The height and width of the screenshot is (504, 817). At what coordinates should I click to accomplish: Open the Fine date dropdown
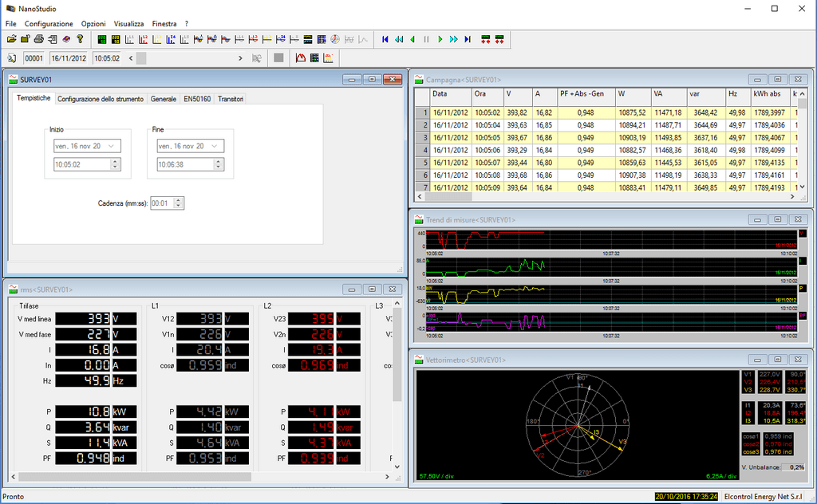[x=216, y=146]
